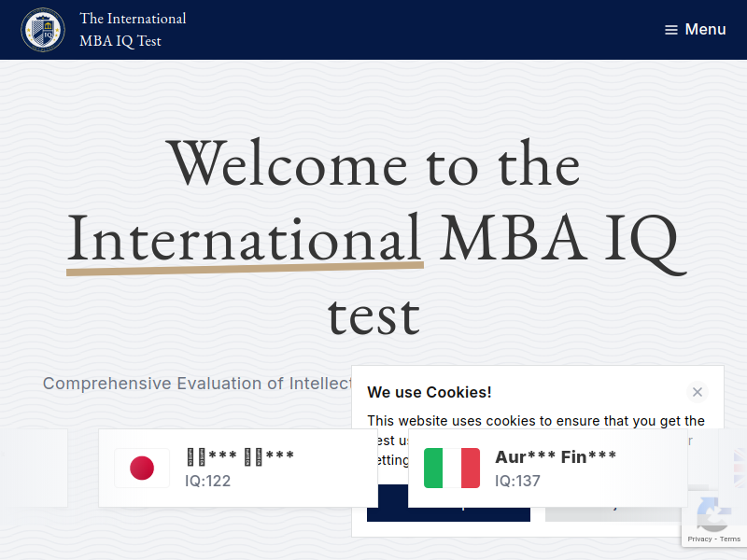747x560 pixels.
Task: Select the IQ:122 Japanese result card
Action: tap(238, 469)
